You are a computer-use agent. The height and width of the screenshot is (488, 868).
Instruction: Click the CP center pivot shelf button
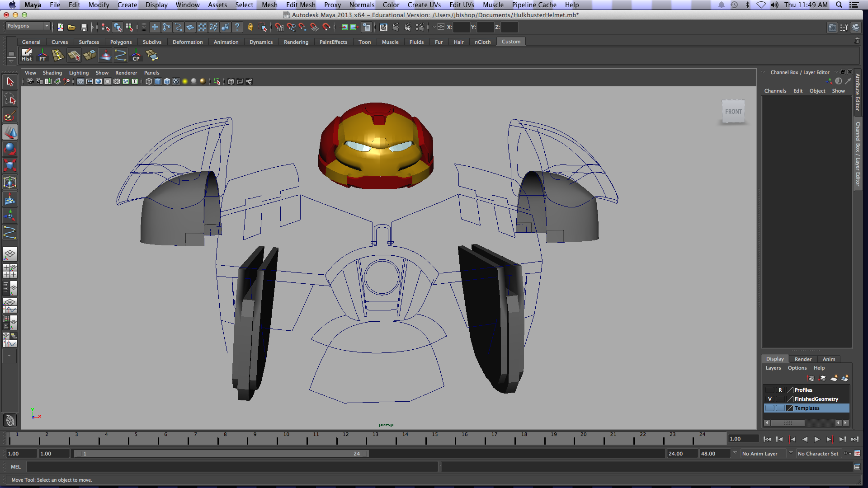(x=136, y=55)
